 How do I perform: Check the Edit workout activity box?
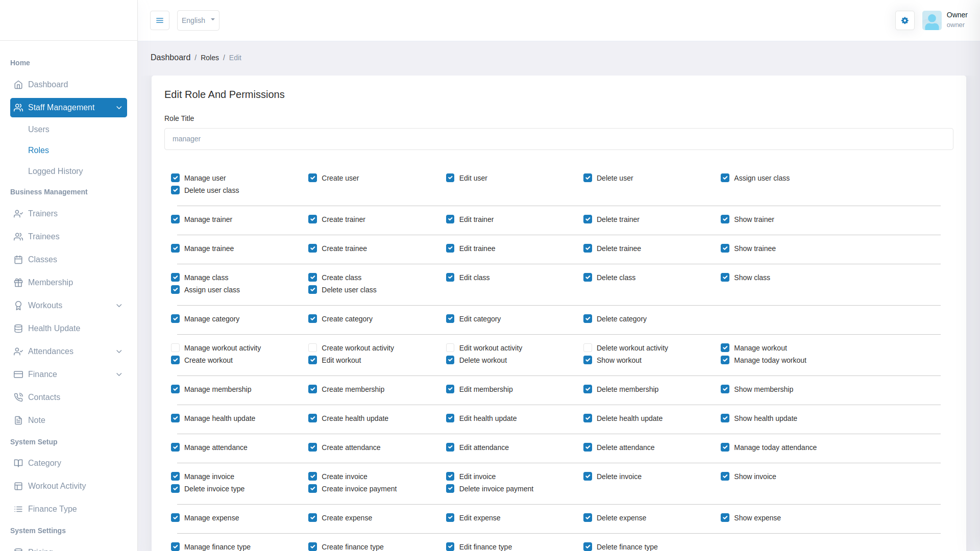click(450, 348)
